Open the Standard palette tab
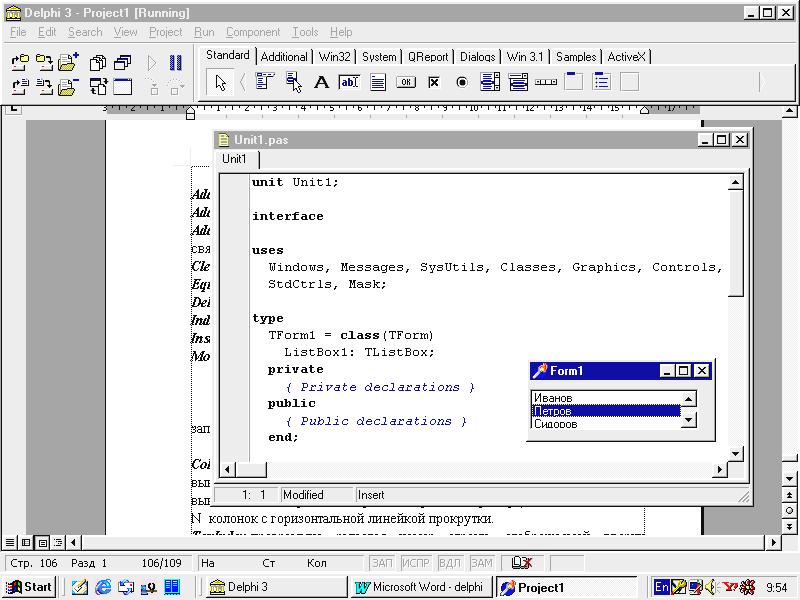Image resolution: width=800 pixels, height=600 pixels. point(228,55)
